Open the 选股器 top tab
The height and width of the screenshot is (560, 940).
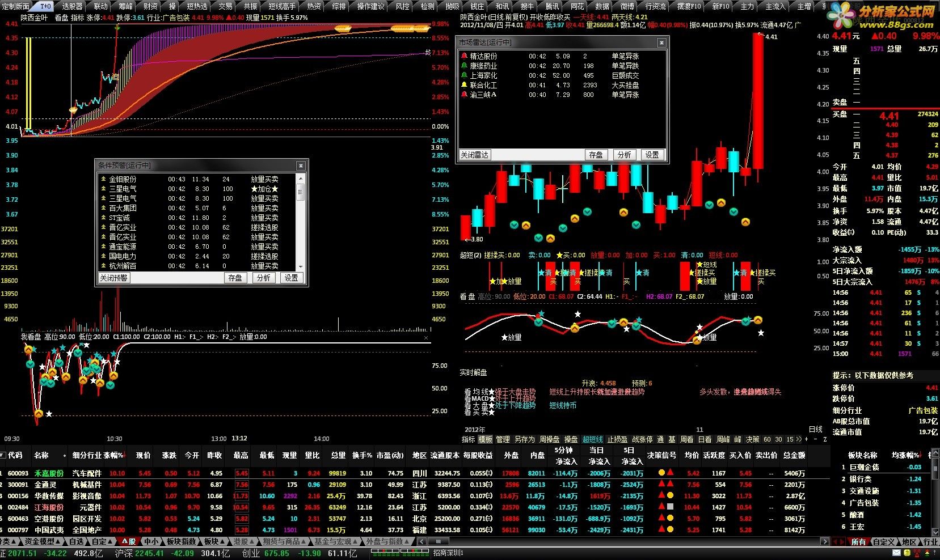coord(72,6)
